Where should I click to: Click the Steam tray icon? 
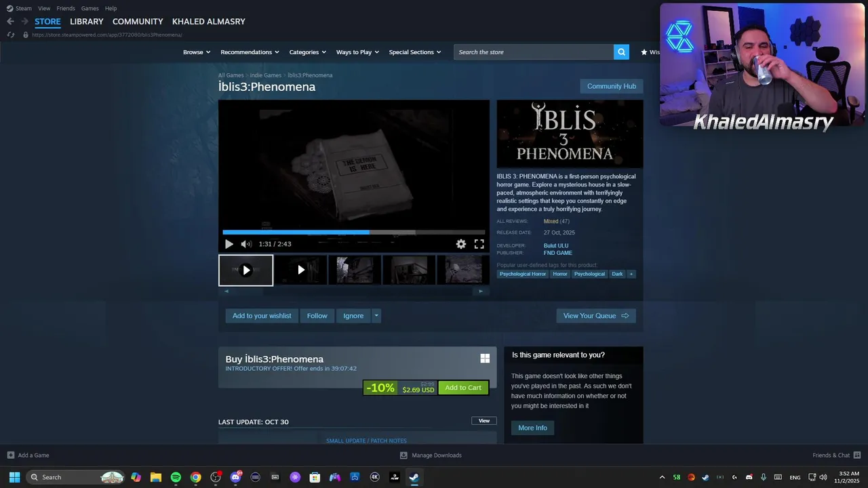click(706, 477)
